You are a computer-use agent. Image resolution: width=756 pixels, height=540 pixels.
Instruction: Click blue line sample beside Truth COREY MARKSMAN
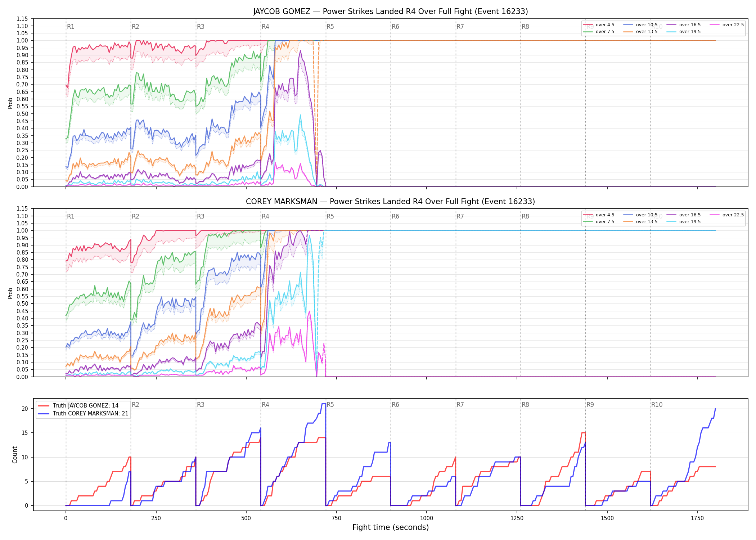(43, 414)
